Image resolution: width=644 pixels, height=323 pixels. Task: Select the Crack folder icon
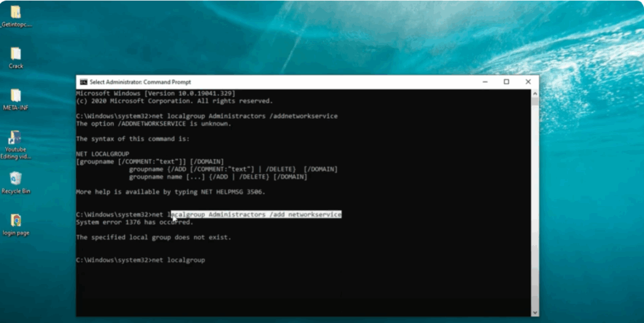click(x=16, y=54)
